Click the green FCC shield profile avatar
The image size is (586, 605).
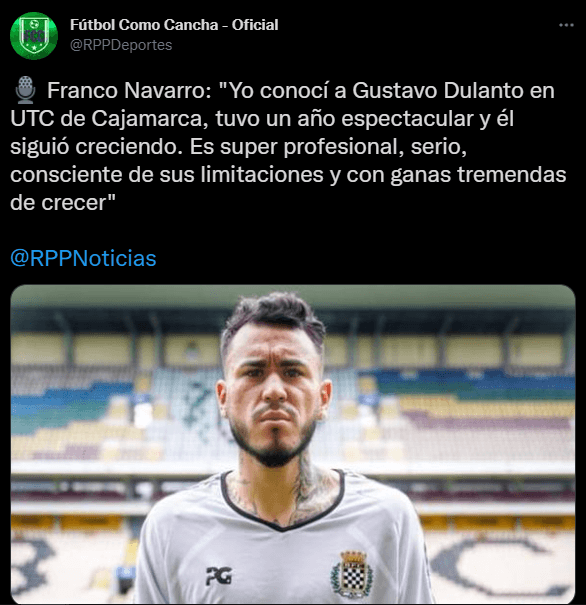click(x=34, y=35)
